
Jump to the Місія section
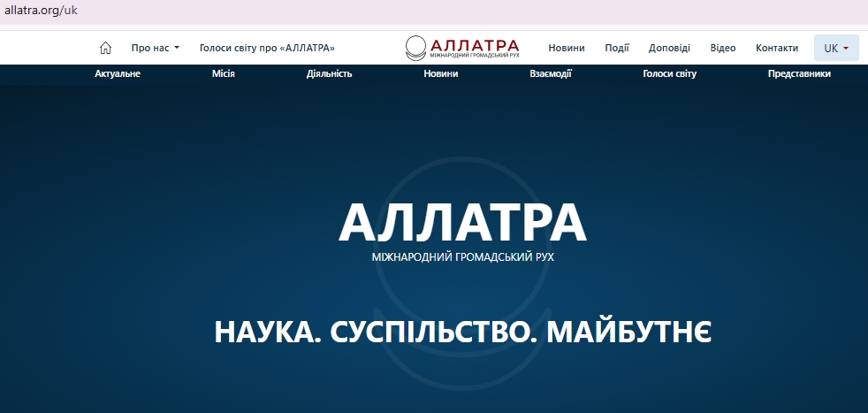coord(224,74)
